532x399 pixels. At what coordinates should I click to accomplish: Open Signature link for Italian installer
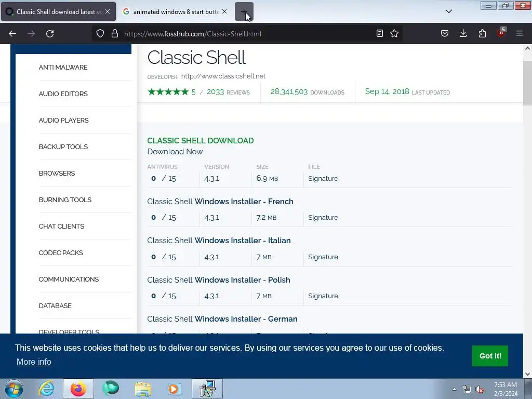click(323, 257)
